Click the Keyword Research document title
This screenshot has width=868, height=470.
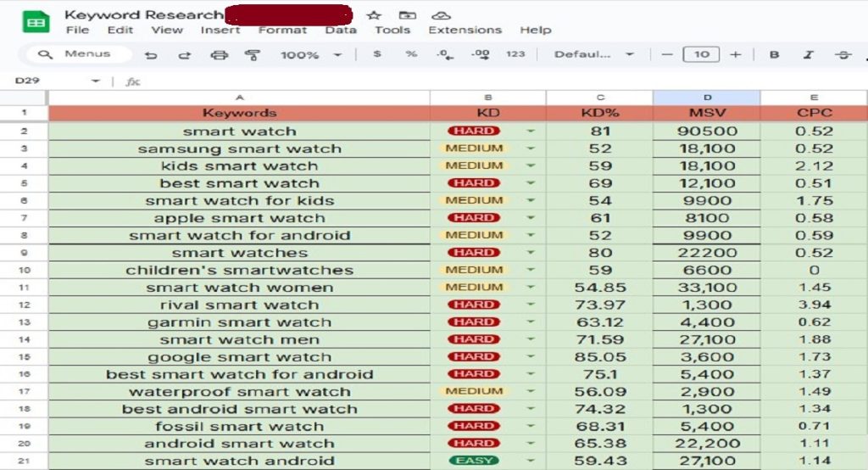[144, 15]
